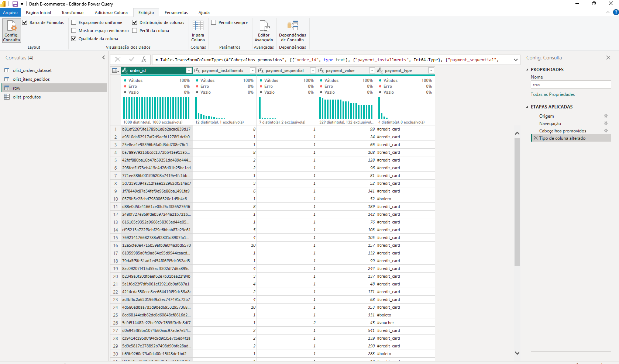Click the table corner menu icon
Screen dimensions: 619x364
116,70
